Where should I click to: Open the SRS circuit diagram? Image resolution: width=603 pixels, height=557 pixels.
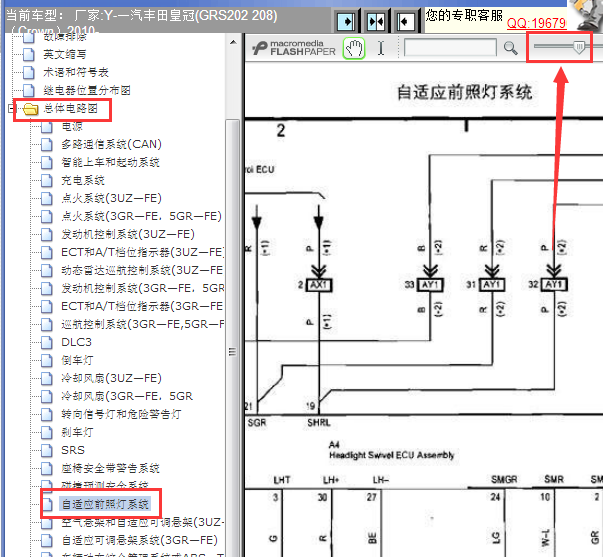(72, 450)
